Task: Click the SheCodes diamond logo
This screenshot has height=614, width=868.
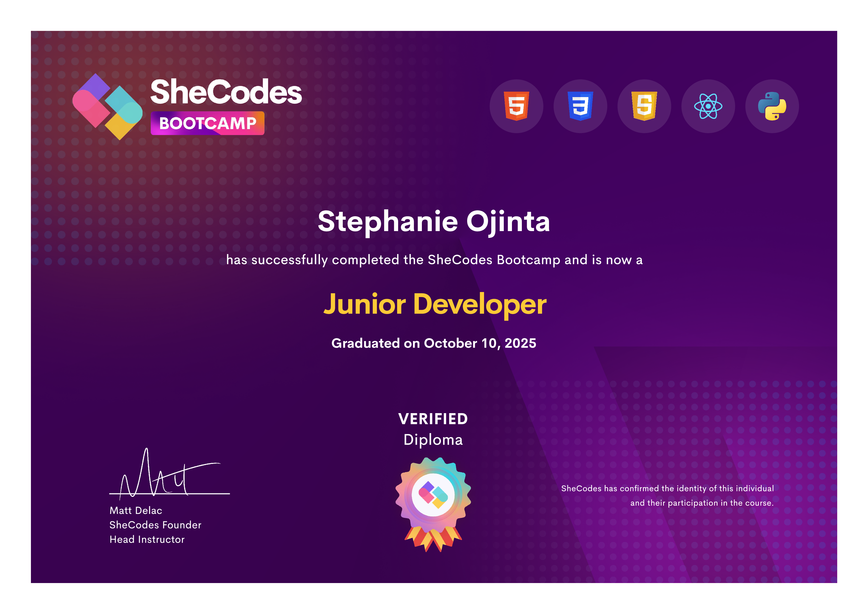Action: pos(108,107)
